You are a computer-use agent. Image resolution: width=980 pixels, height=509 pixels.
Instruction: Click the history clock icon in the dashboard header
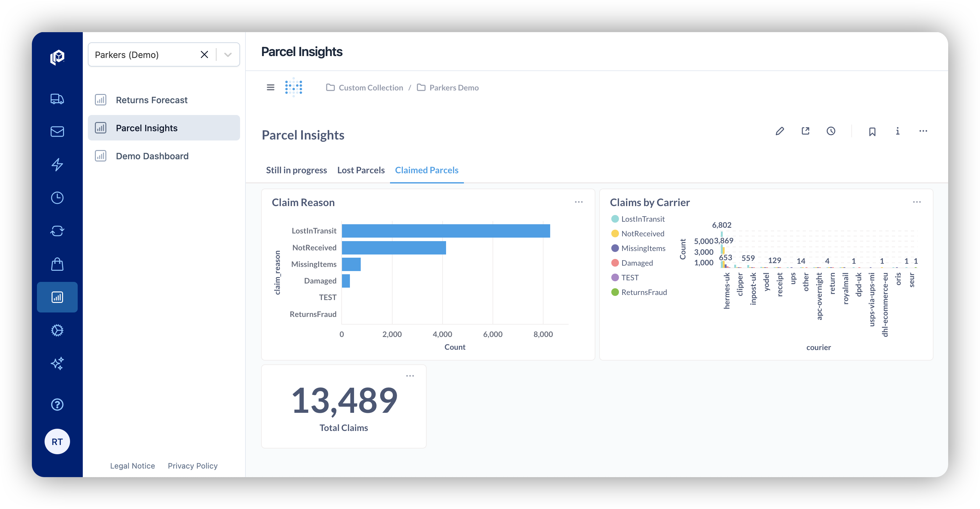(x=831, y=131)
